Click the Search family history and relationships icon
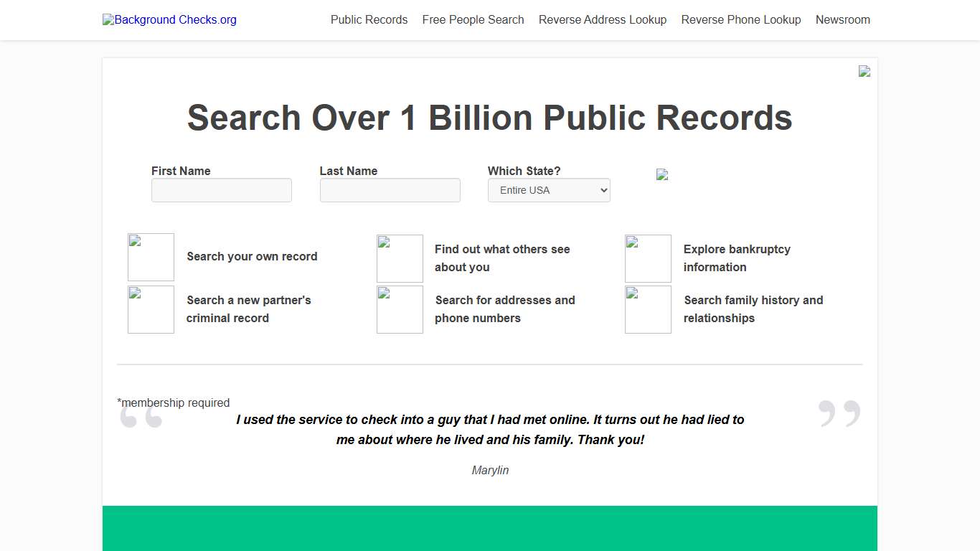The height and width of the screenshot is (551, 980). click(x=648, y=309)
